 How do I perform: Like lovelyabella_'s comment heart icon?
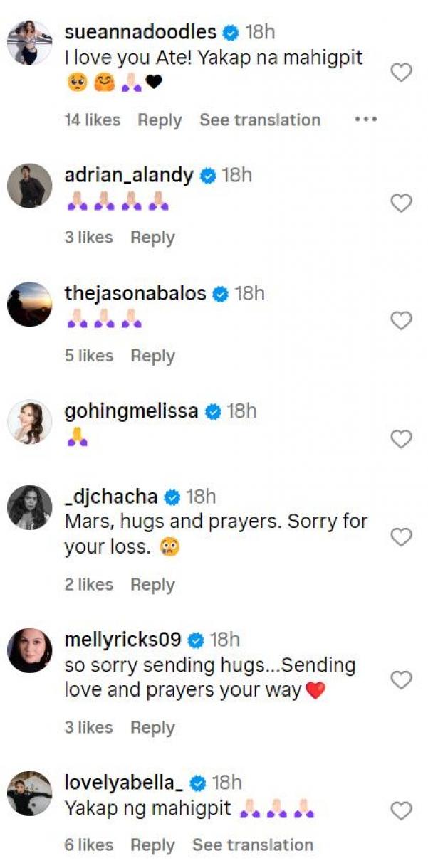pyautogui.click(x=402, y=810)
